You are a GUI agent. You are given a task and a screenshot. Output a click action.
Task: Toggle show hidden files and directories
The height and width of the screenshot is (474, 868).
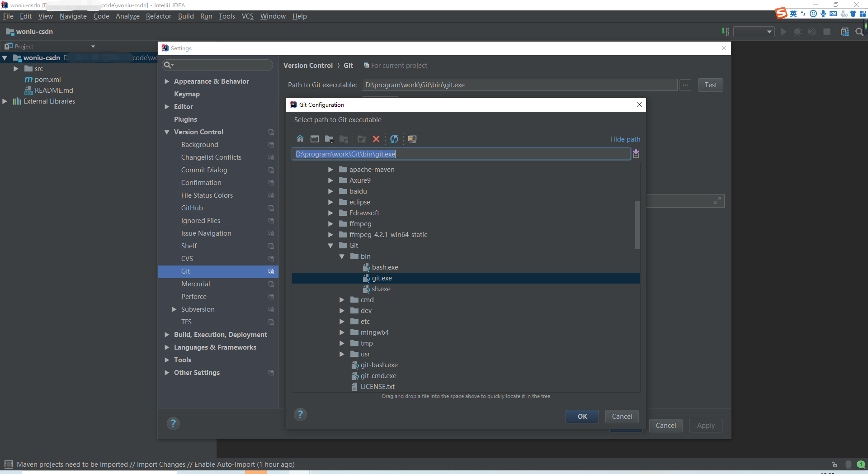pos(412,139)
